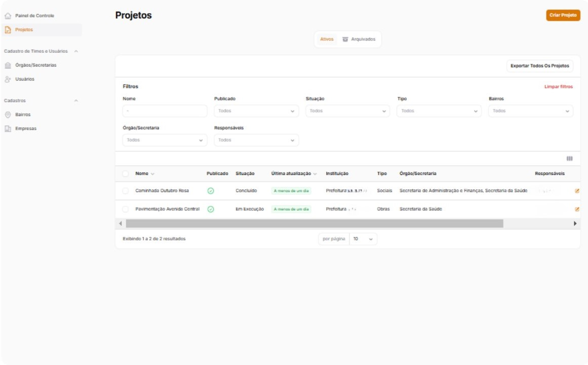Click the Órgãos/Secretarias building icon
Viewport: 588px width, 365px height.
pyautogui.click(x=8, y=65)
